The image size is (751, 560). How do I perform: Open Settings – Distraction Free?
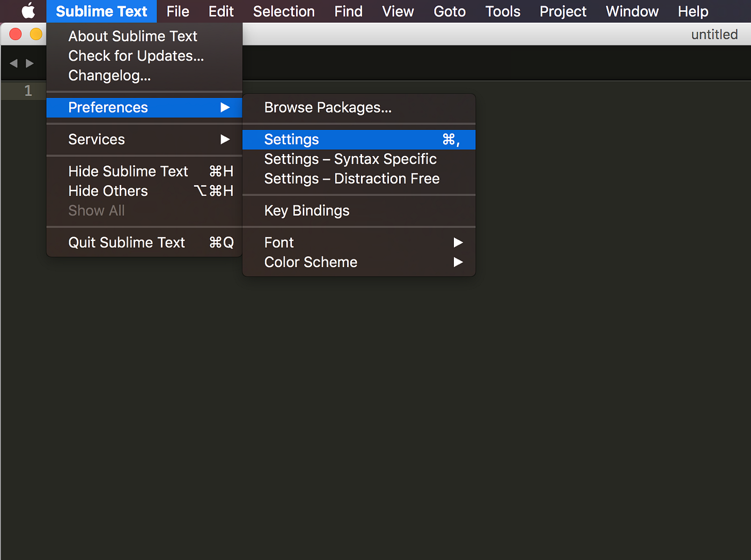tap(351, 178)
